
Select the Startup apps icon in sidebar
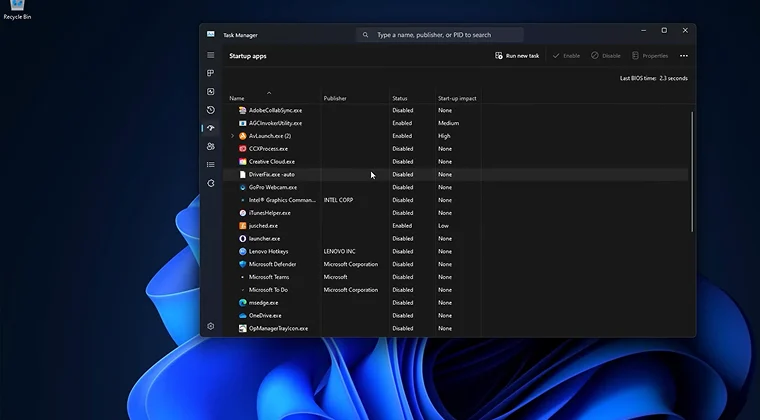210,128
